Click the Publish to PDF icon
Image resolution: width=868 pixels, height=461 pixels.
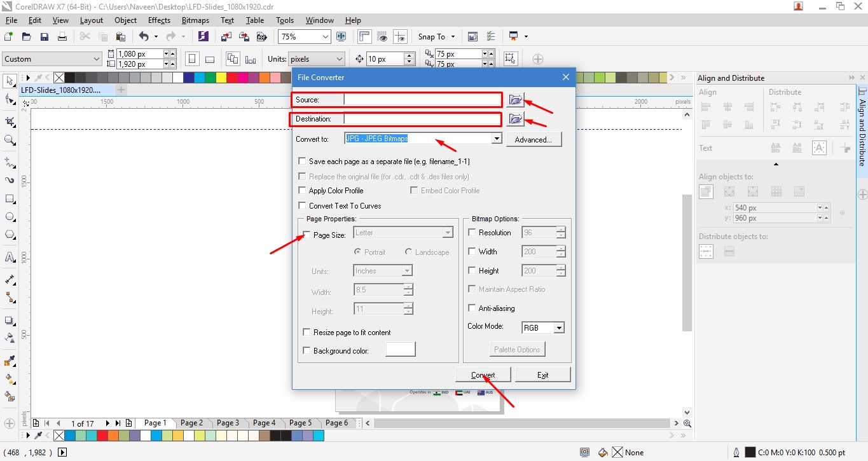[x=261, y=36]
